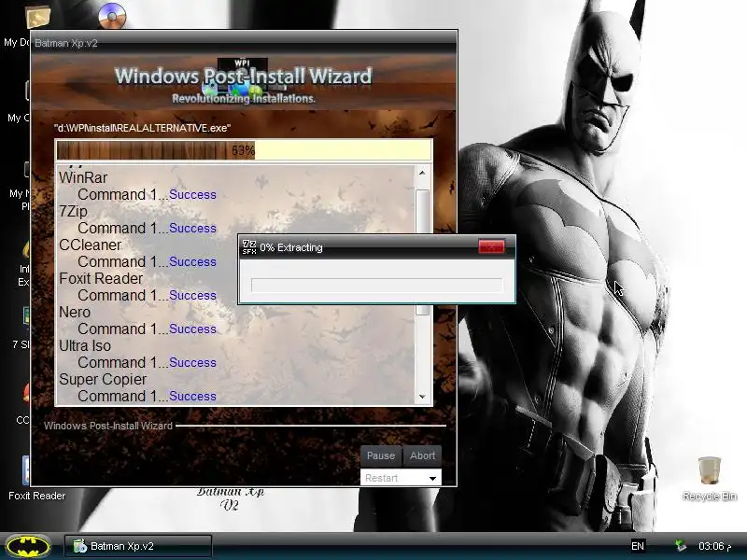Viewport: 747px width, 560px height.
Task: Click the Success link under WinRar
Action: (x=192, y=195)
